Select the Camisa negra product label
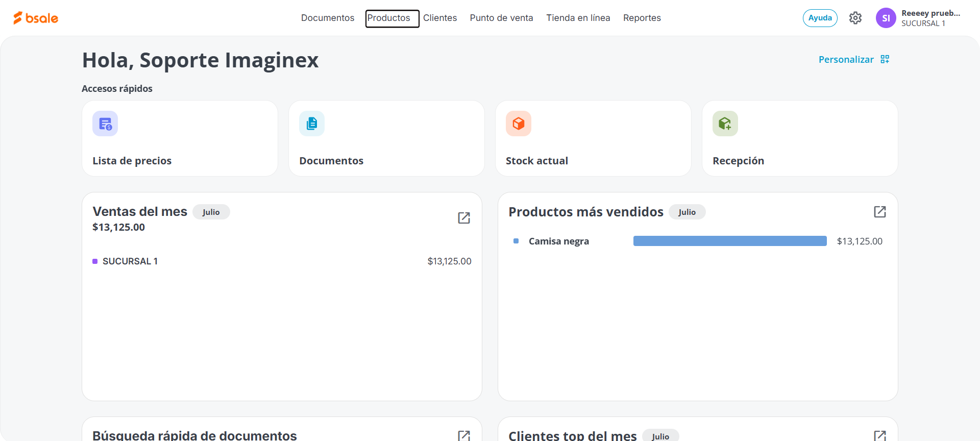Screen dimensions: 980x441 (559, 241)
